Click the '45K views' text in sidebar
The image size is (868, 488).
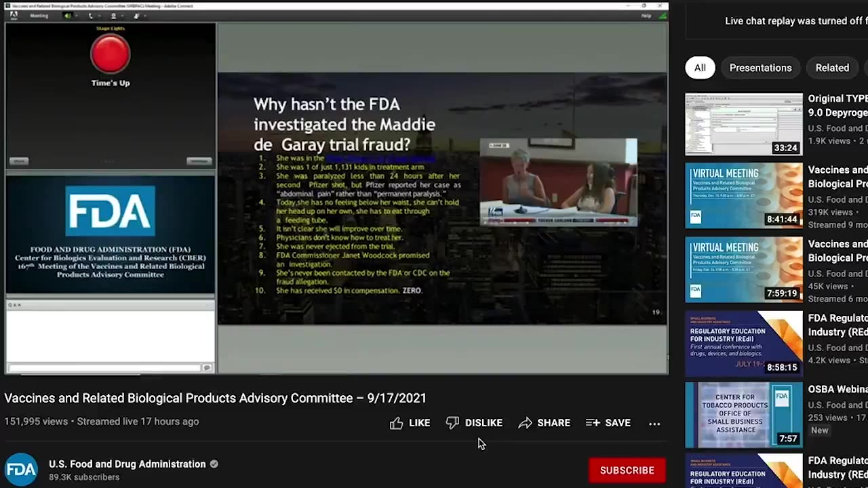click(827, 286)
